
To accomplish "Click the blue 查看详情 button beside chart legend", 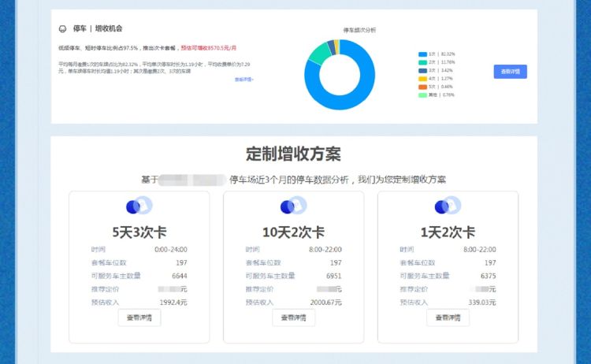I will tap(510, 72).
